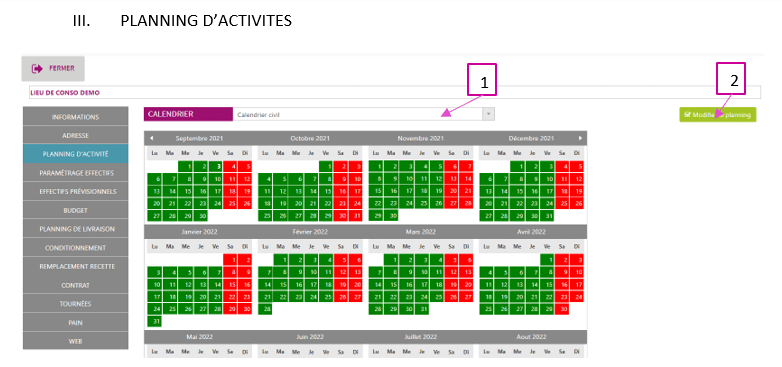
Task: Open the INFORMATIONS menu item
Action: pos(75,117)
